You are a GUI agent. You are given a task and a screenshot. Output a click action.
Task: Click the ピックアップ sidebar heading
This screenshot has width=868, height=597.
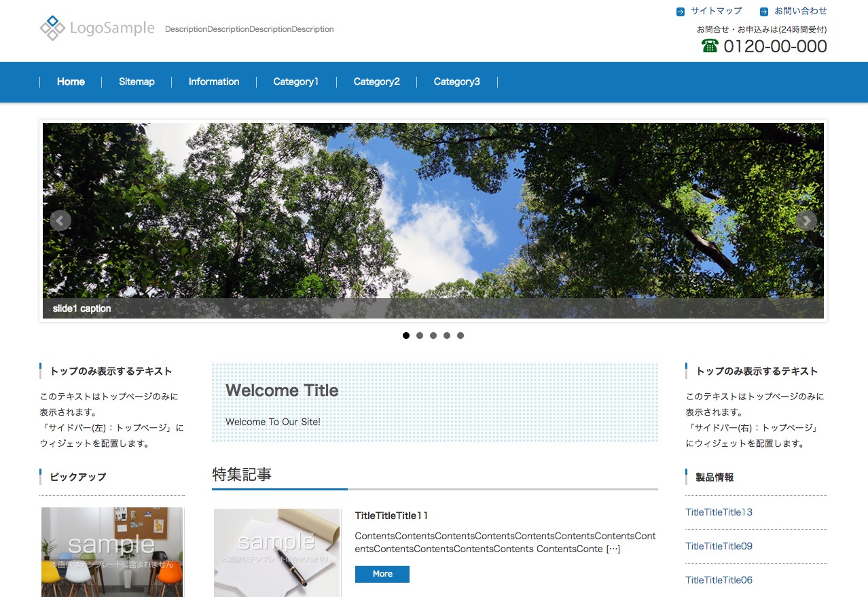(x=78, y=477)
